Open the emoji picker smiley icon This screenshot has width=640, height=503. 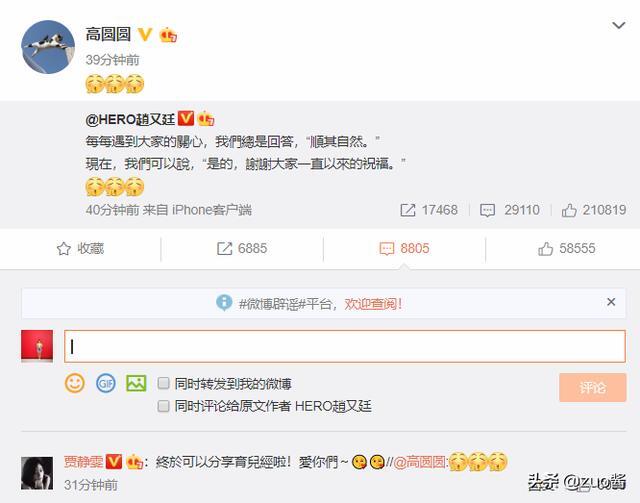point(75,383)
